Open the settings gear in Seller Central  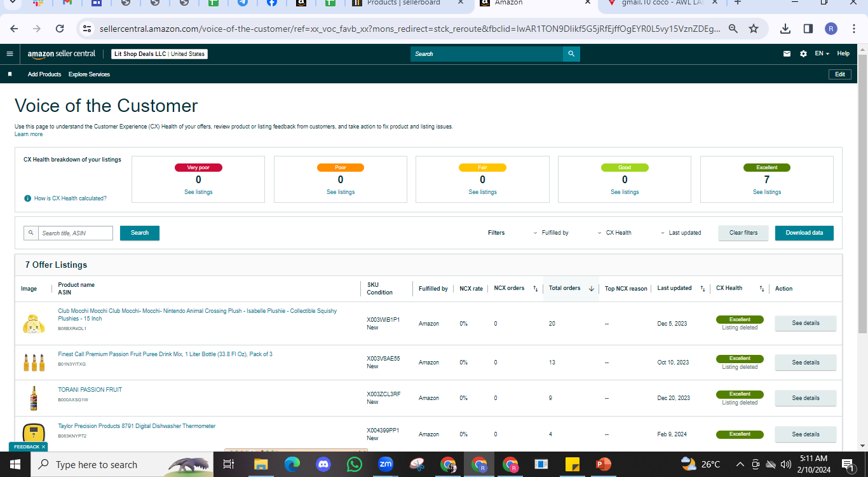803,54
